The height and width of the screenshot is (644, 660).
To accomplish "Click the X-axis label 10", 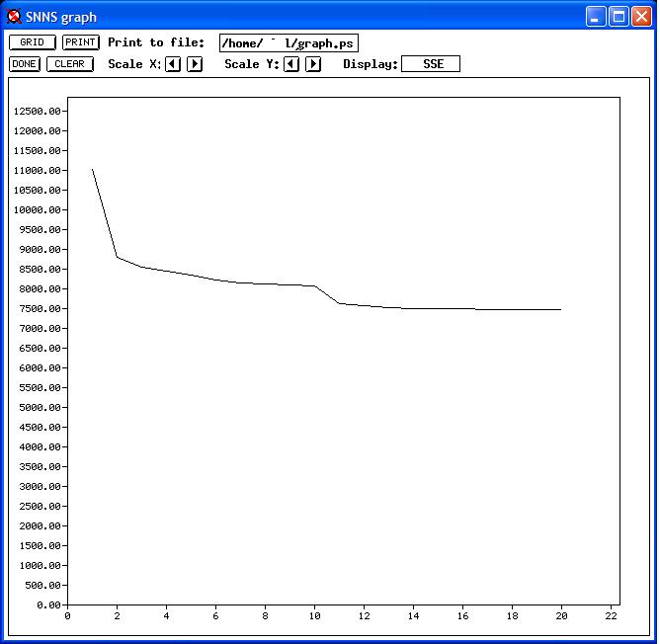I will point(314,616).
